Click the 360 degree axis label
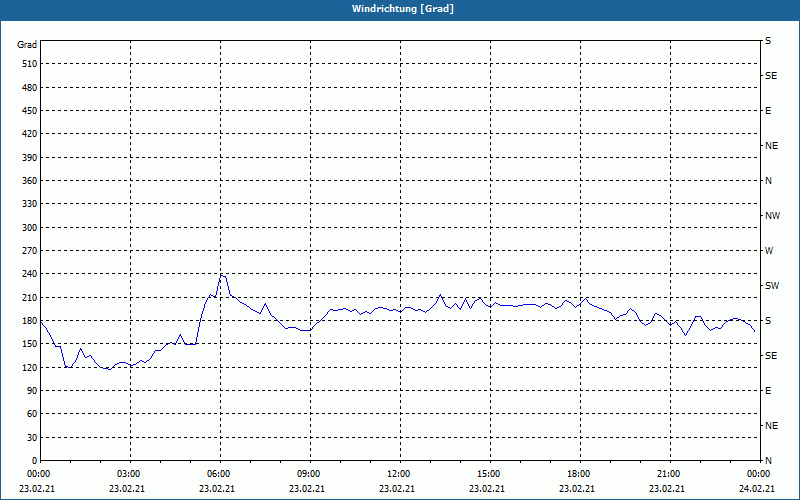This screenshot has width=800, height=500. tap(30, 181)
